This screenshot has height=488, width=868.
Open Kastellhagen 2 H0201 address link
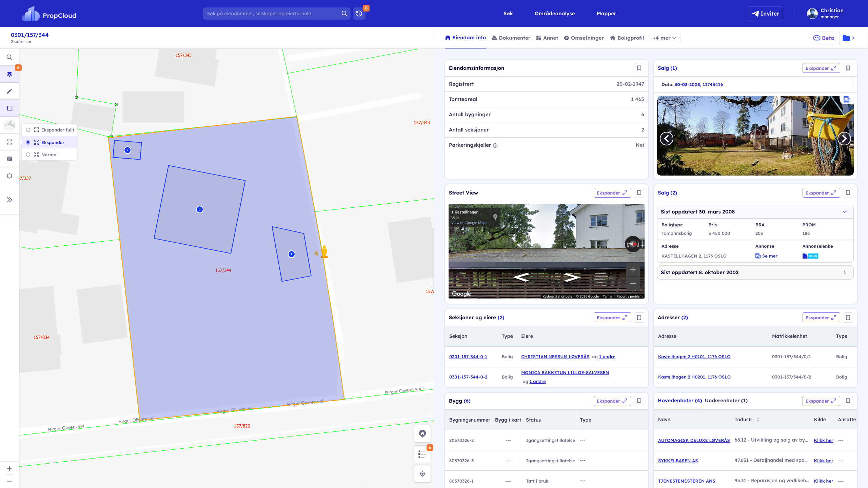click(x=694, y=377)
